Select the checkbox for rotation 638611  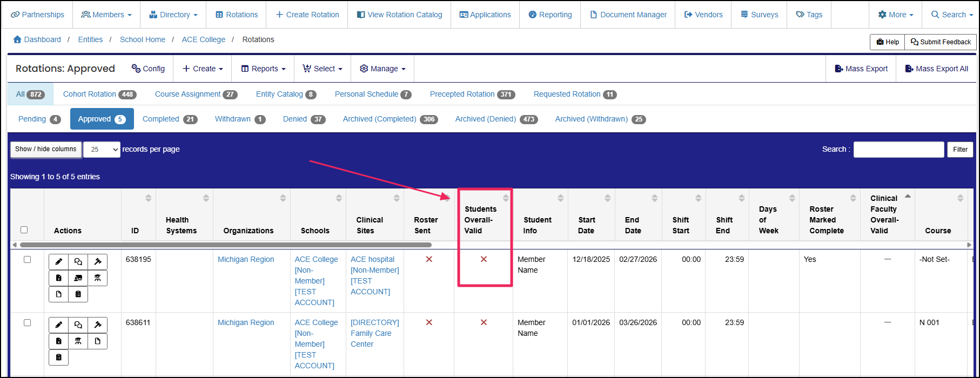tap(27, 323)
